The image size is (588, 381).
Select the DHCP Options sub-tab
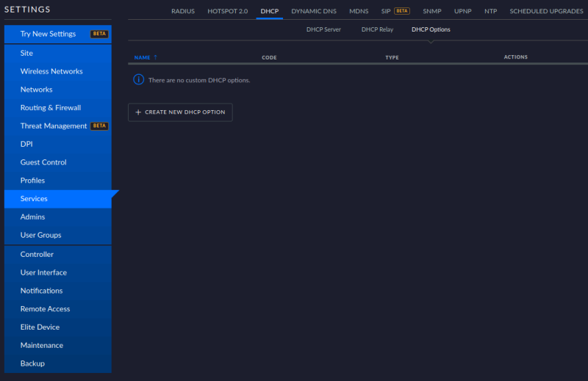431,29
